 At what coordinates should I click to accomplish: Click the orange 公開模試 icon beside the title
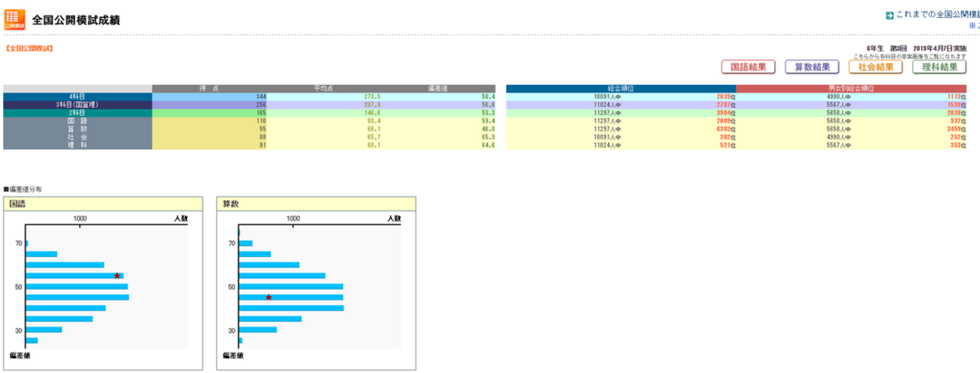(x=14, y=19)
